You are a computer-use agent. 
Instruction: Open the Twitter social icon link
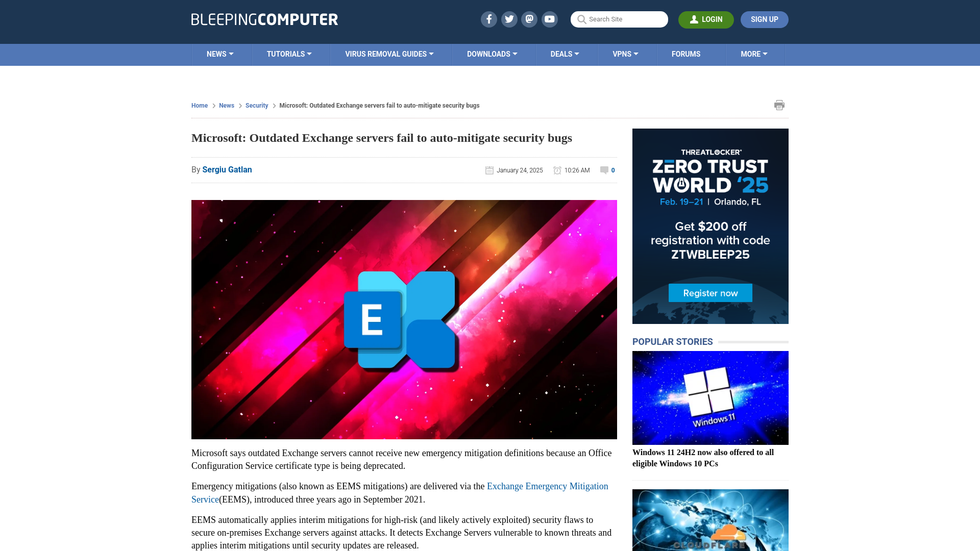coord(509,19)
